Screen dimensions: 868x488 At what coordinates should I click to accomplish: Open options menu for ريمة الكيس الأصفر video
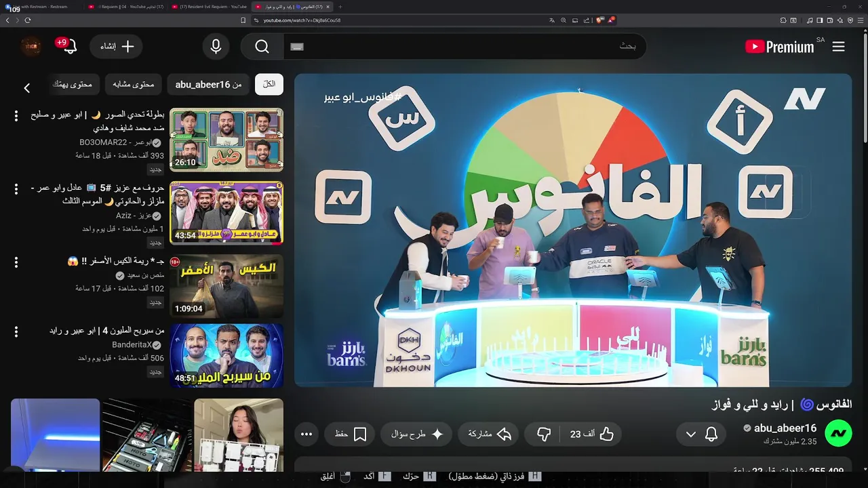(16, 262)
